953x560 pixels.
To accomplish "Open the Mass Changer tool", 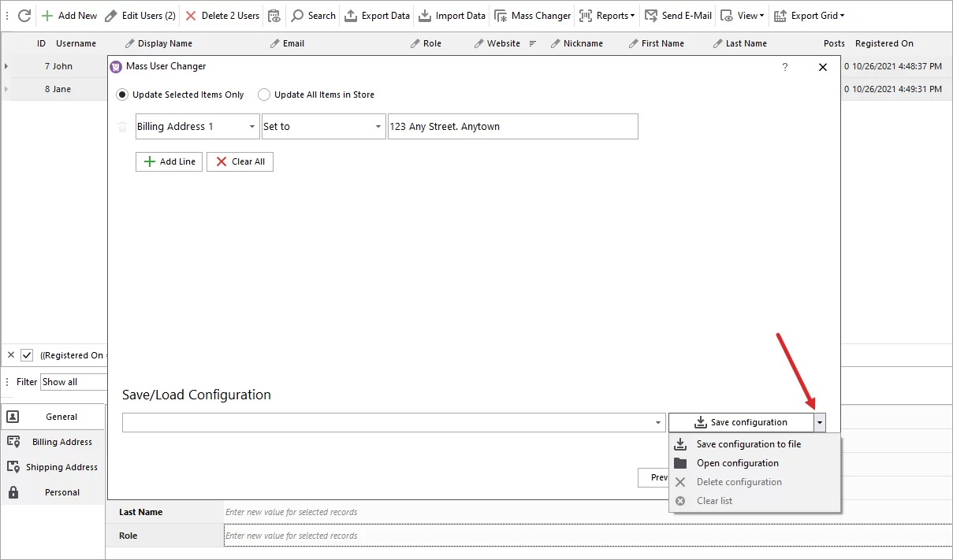I will coord(532,15).
